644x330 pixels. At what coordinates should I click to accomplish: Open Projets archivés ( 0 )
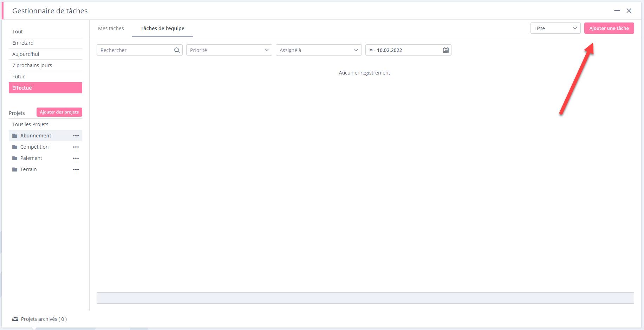click(x=44, y=319)
